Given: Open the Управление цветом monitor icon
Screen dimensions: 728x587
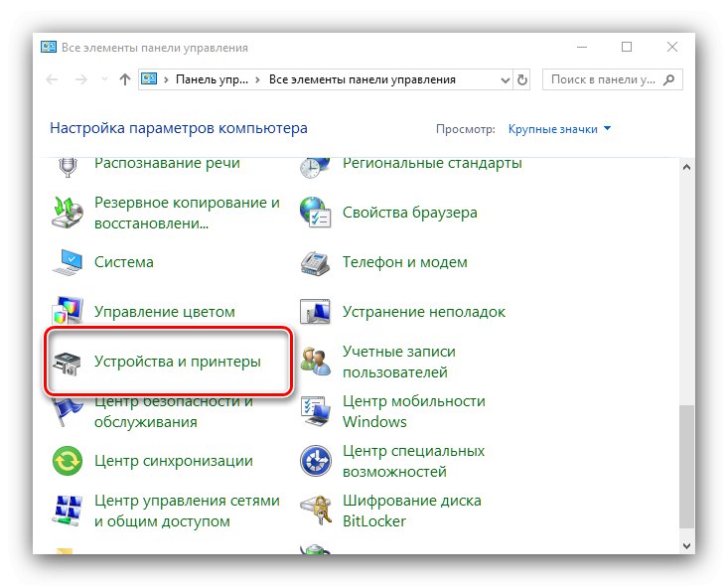Looking at the screenshot, I should pos(68,310).
